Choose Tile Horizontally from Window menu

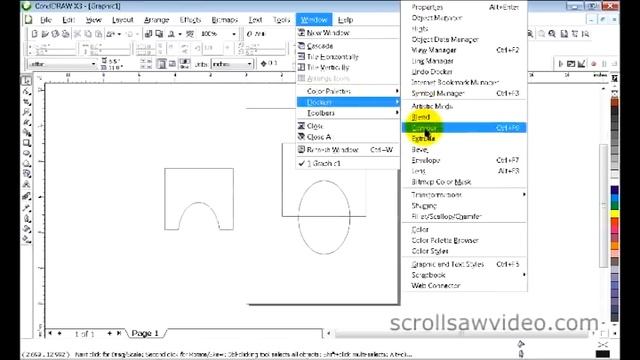click(348, 57)
